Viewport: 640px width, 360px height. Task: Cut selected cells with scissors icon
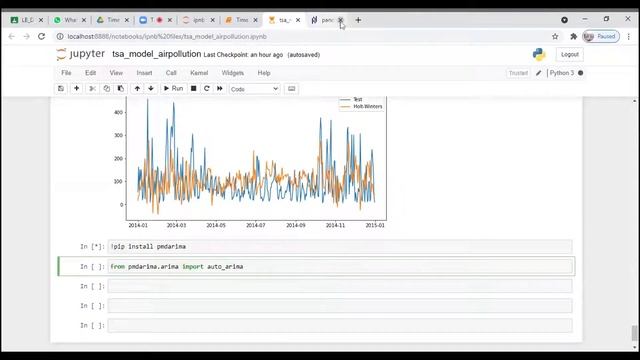(x=92, y=89)
